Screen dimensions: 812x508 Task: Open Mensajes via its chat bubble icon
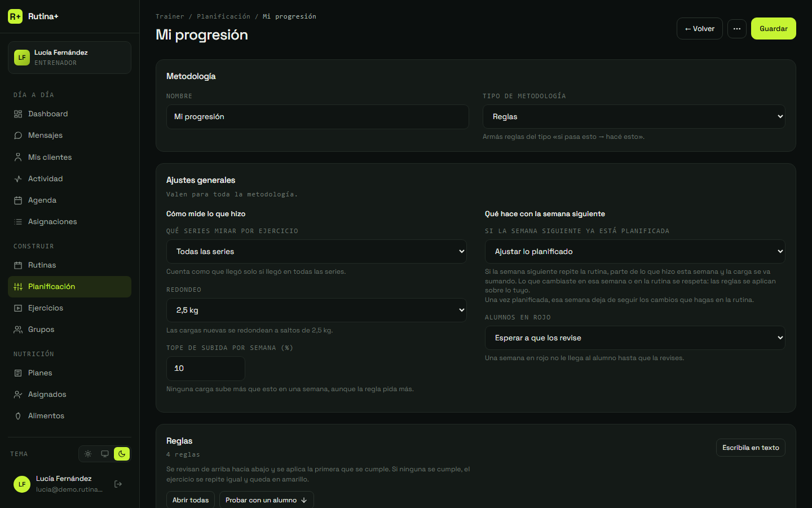click(x=18, y=135)
